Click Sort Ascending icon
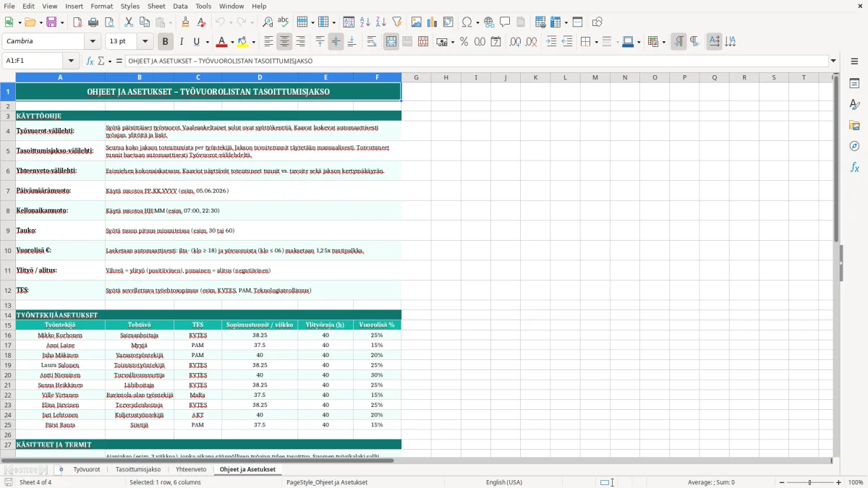The image size is (868, 488). tap(365, 22)
